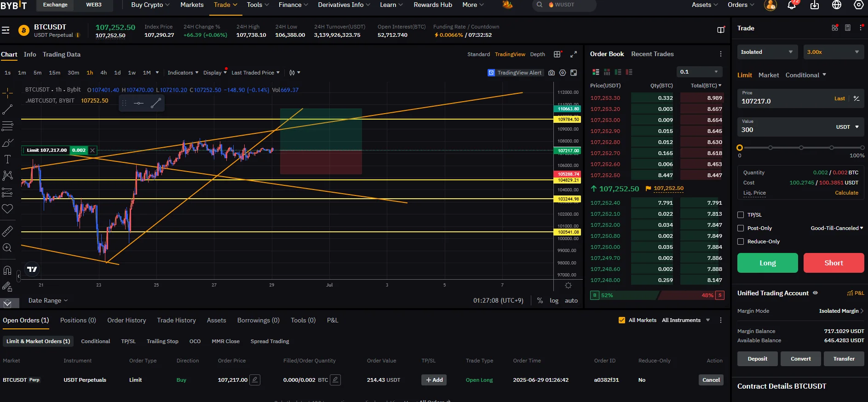Screen dimensions: 868x402
Task: Open the calculator icon in the Trade panel
Action: coord(848,28)
